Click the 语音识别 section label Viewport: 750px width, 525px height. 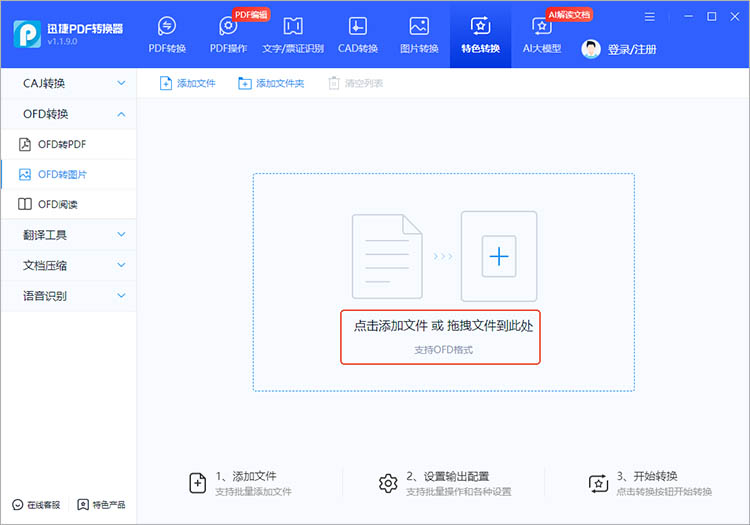tap(45, 296)
